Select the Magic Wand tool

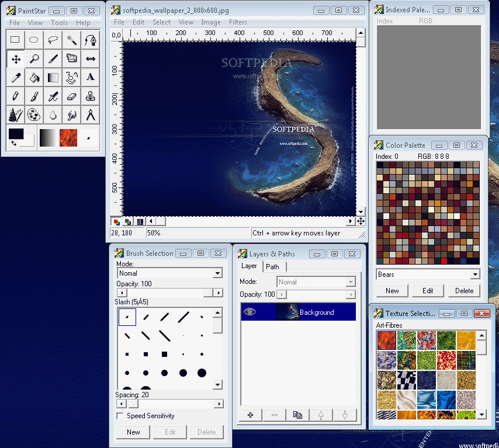click(71, 40)
